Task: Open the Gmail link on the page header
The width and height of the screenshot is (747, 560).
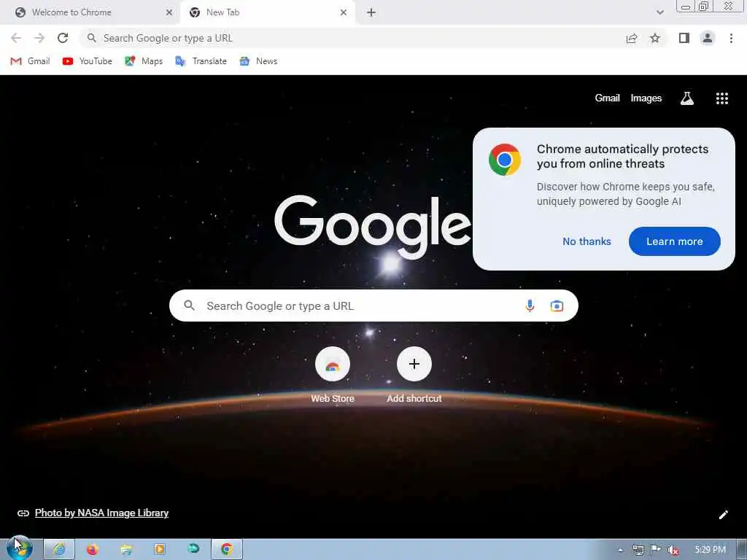Action: pyautogui.click(x=607, y=98)
